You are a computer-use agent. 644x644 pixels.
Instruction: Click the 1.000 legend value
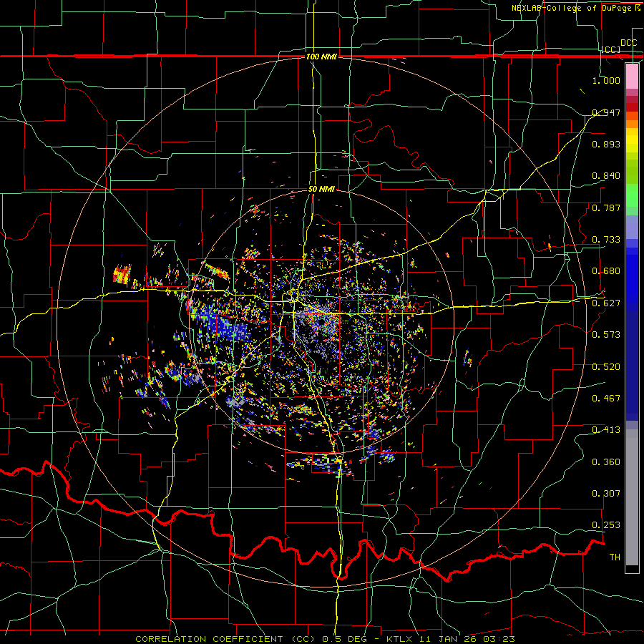click(x=606, y=80)
